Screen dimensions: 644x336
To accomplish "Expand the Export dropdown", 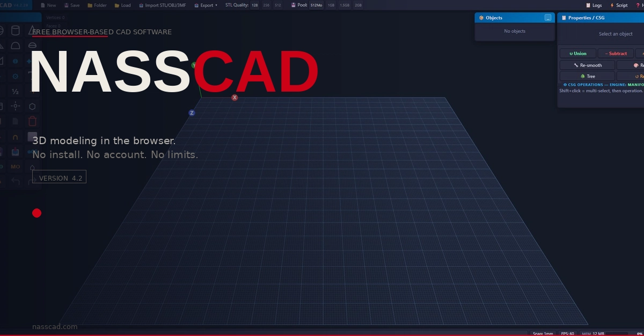I will [x=206, y=5].
